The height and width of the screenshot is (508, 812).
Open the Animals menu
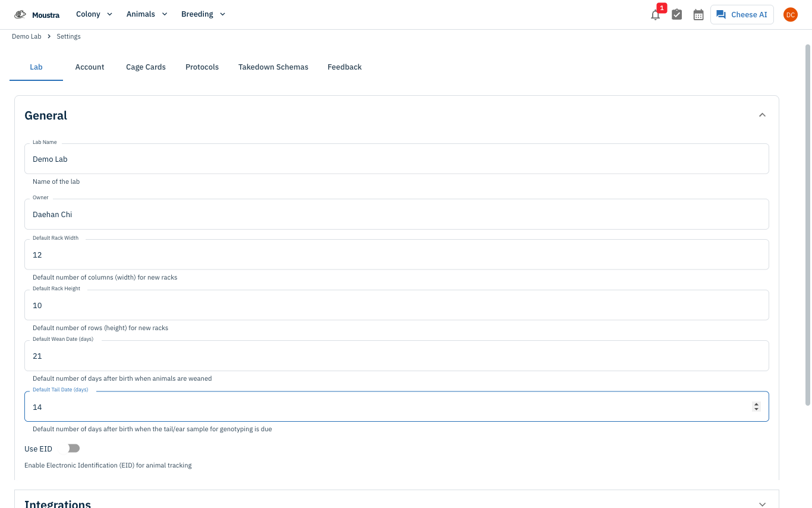pos(147,14)
